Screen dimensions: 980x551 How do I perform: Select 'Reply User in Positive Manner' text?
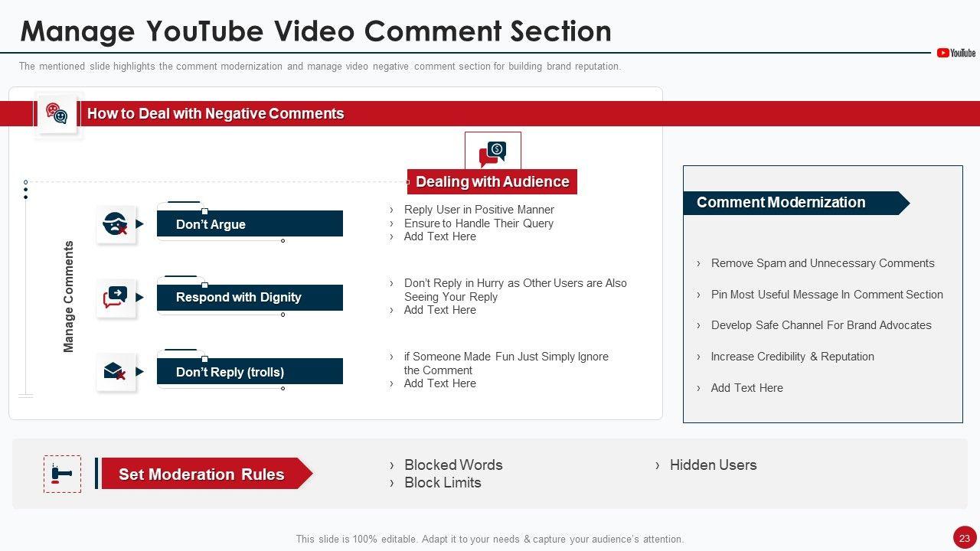[479, 210]
